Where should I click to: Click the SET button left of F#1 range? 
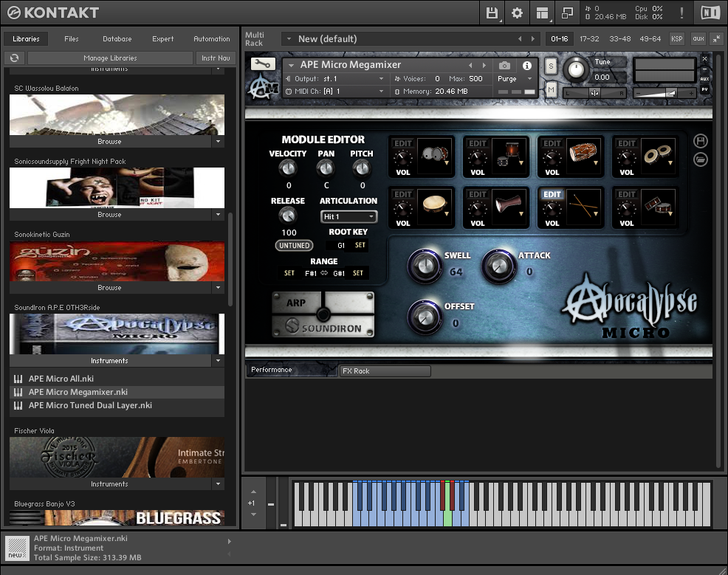(289, 273)
